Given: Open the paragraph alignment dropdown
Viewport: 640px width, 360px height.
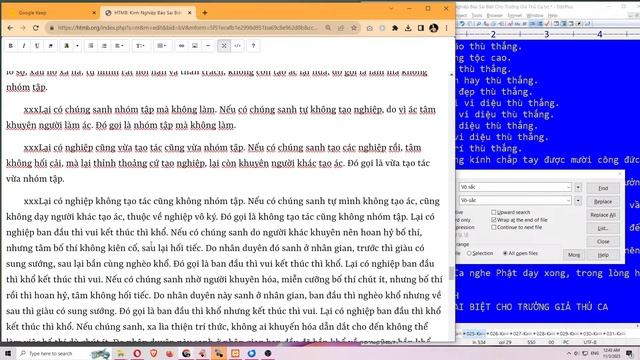Looking at the screenshot, I should pos(120,46).
